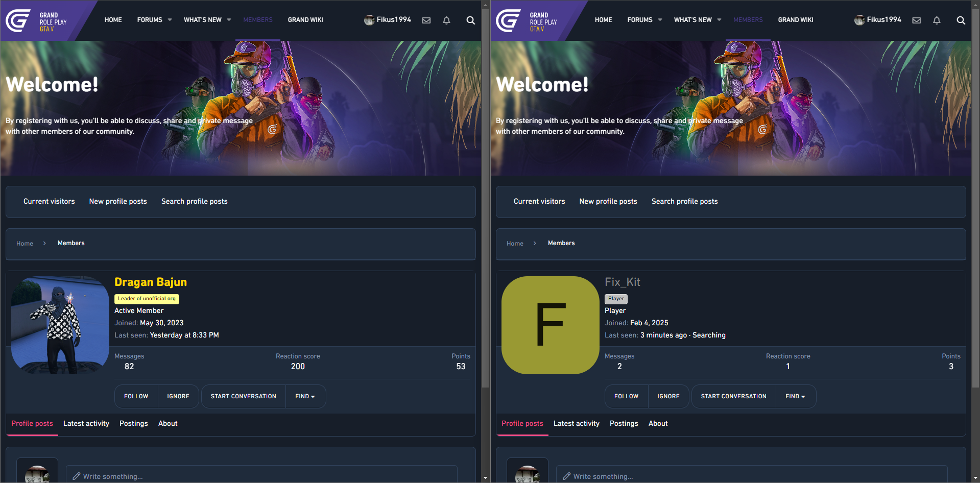Screen dimensions: 980x483
Task: Open Grand Wiki in left window
Action: (305, 20)
